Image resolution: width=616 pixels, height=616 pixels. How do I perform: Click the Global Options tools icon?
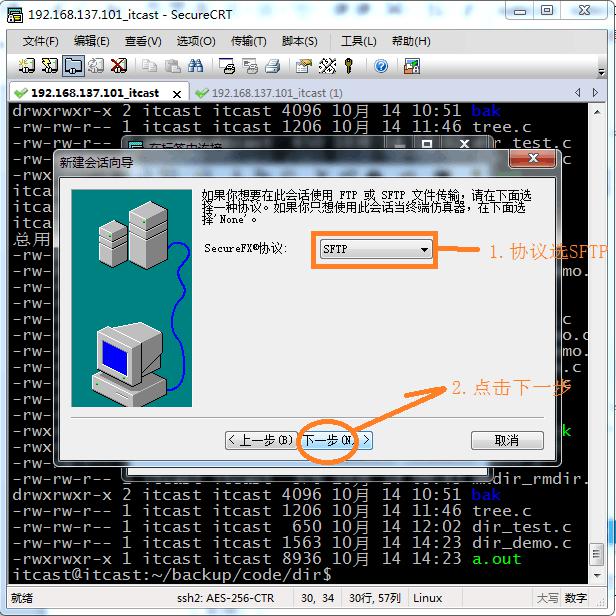327,66
